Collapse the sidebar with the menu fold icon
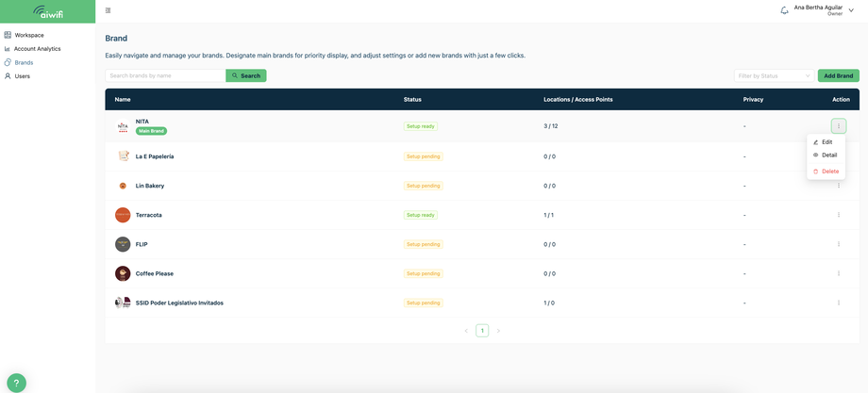Image resolution: width=868 pixels, height=393 pixels. [108, 10]
